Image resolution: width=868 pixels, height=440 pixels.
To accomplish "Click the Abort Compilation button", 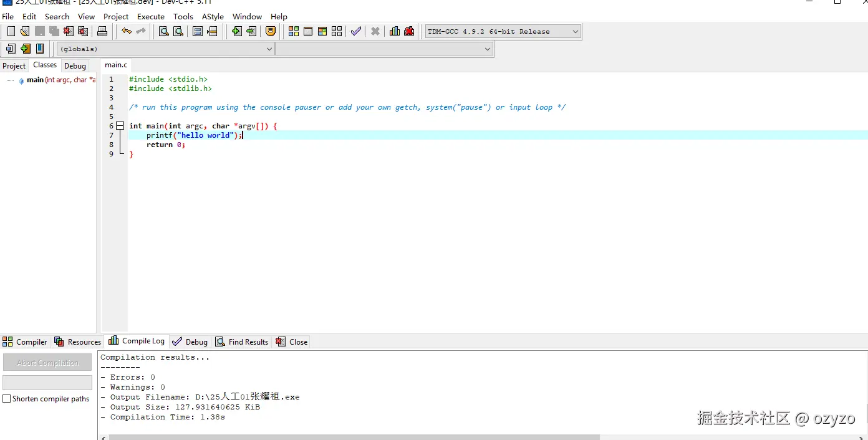I will pyautogui.click(x=47, y=362).
